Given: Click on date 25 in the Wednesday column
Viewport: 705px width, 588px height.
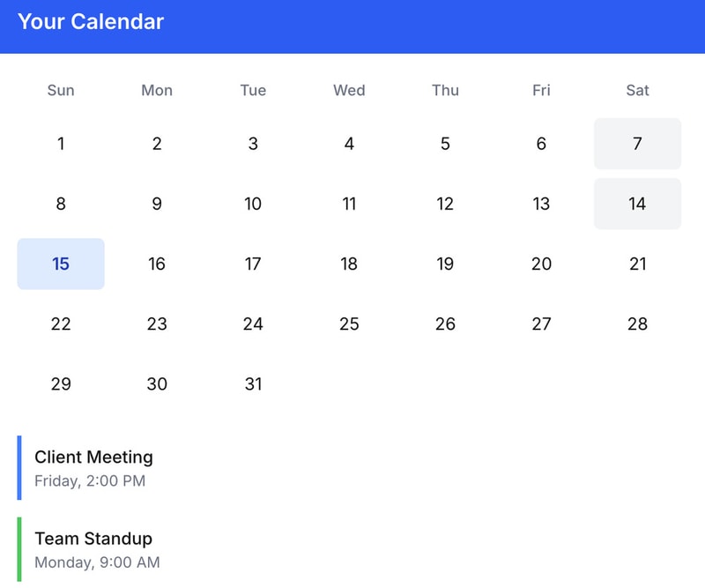Looking at the screenshot, I should tap(349, 324).
